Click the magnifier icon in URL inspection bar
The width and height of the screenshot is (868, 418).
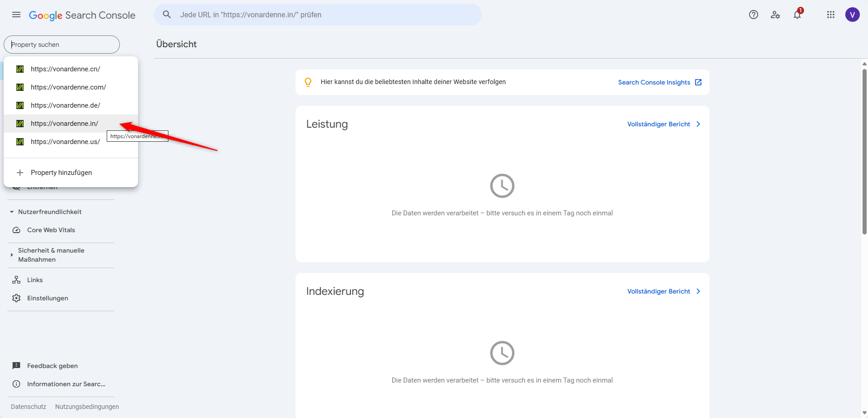coord(167,15)
